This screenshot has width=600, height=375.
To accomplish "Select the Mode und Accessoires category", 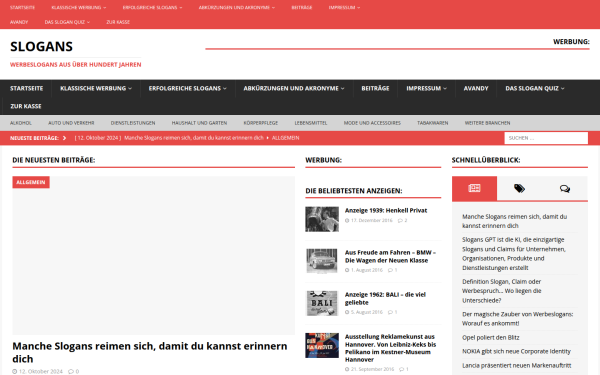I will click(x=372, y=123).
